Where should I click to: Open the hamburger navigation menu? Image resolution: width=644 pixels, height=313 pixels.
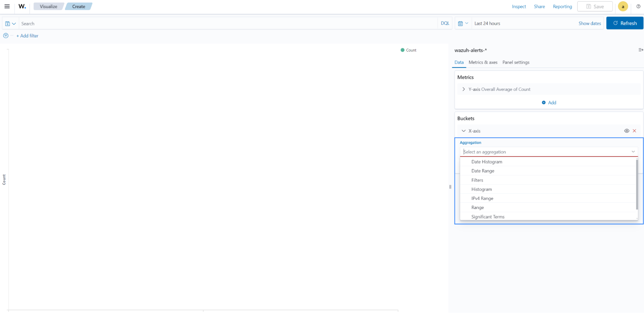click(7, 6)
